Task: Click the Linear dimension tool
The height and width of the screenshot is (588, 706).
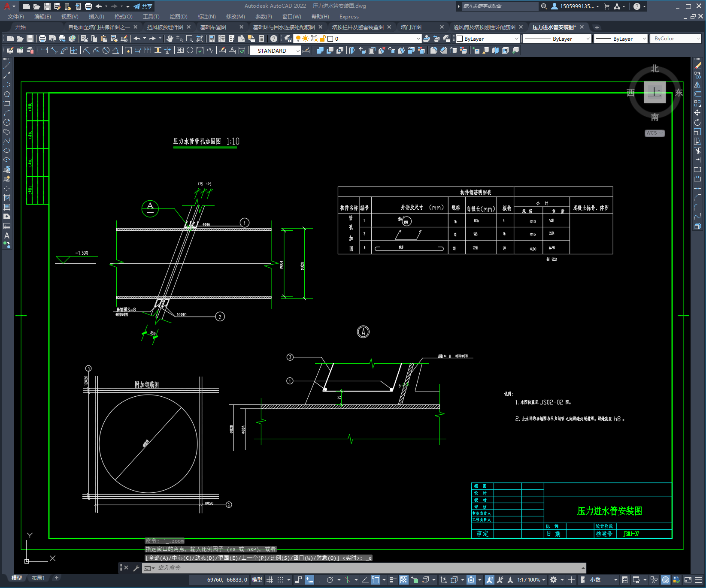Action: click(x=44, y=50)
